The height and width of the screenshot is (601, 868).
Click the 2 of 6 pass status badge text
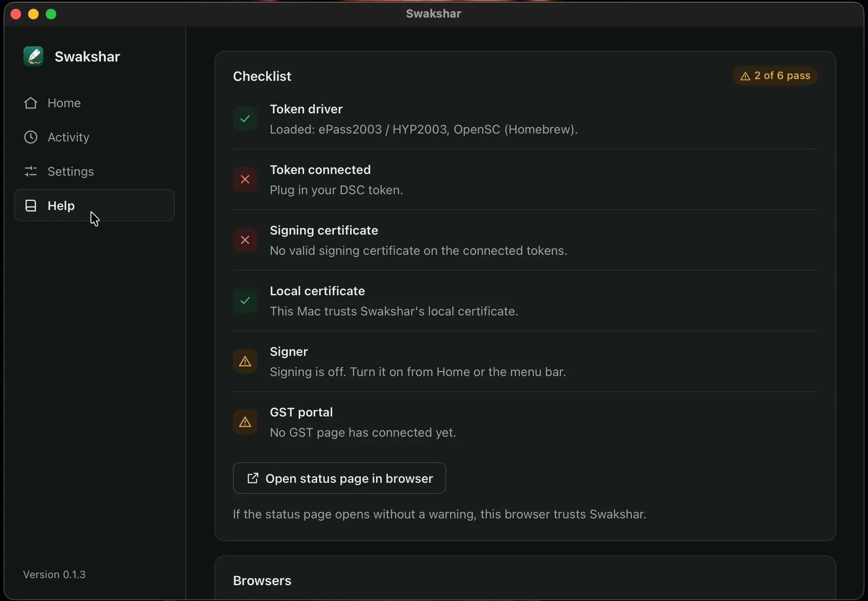(x=782, y=76)
